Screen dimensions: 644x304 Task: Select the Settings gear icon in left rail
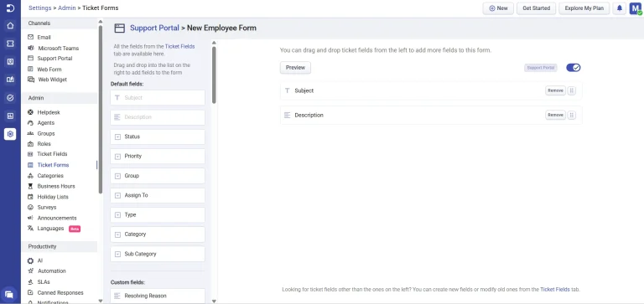click(x=10, y=134)
